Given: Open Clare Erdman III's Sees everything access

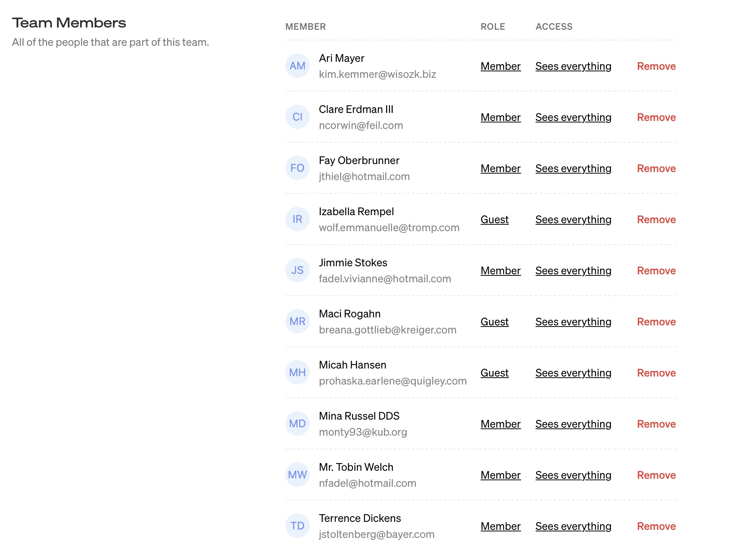Looking at the screenshot, I should coord(573,117).
